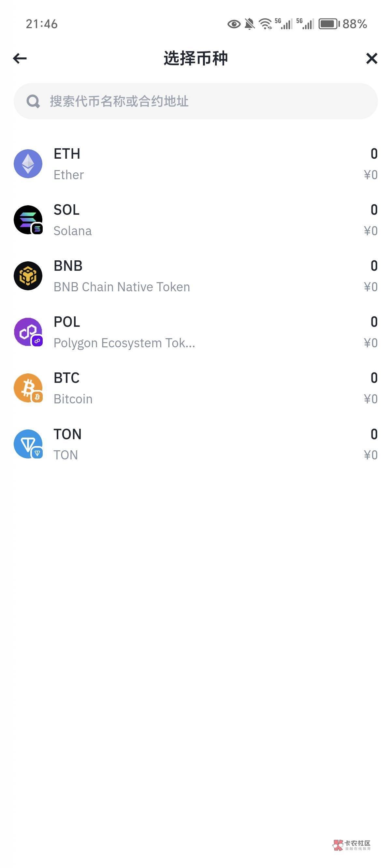Viewport: 391px width, 868px height.
Task: Choose Polygon Ecosystem Token entry
Action: [x=124, y=343]
